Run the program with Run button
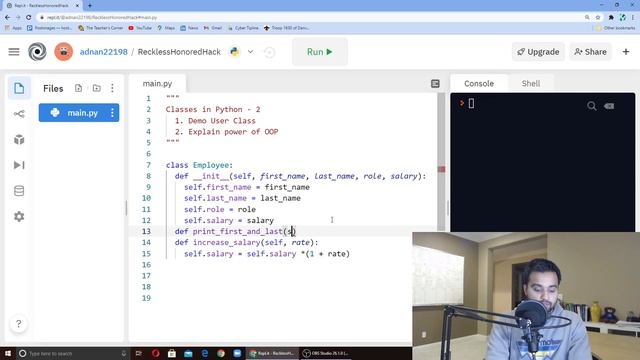Image resolution: width=640 pixels, height=360 pixels. [320, 52]
